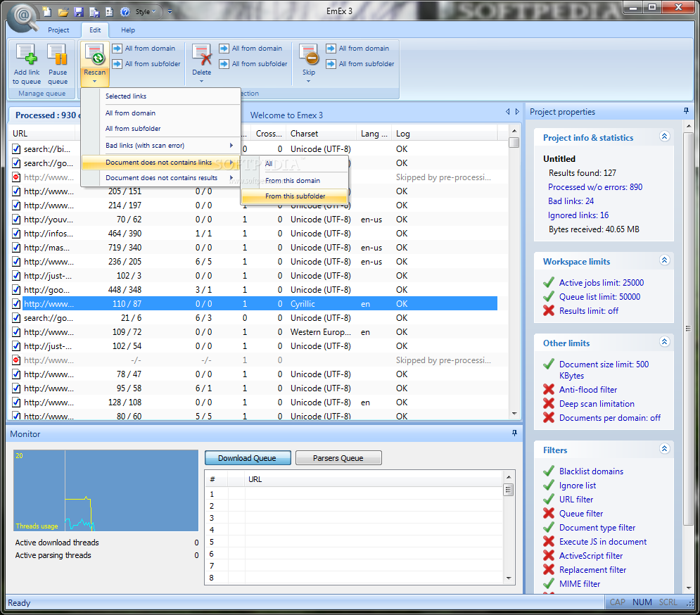Choose Document does not contains results item
Image resolution: width=700 pixels, height=615 pixels.
(160, 178)
